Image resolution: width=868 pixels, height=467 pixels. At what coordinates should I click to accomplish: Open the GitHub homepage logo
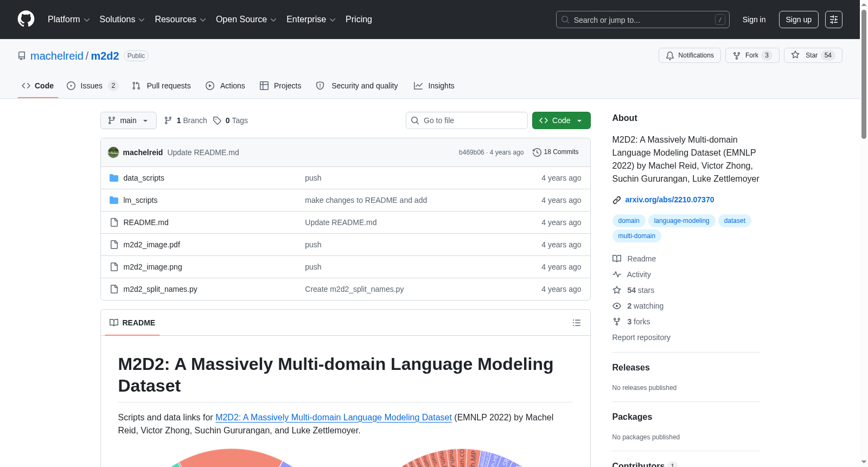click(x=26, y=20)
